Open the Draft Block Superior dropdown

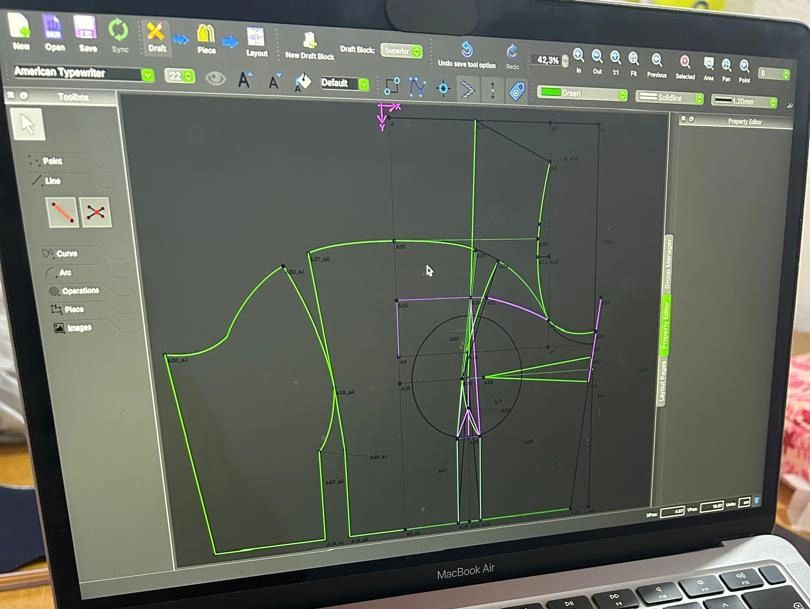pyautogui.click(x=401, y=51)
